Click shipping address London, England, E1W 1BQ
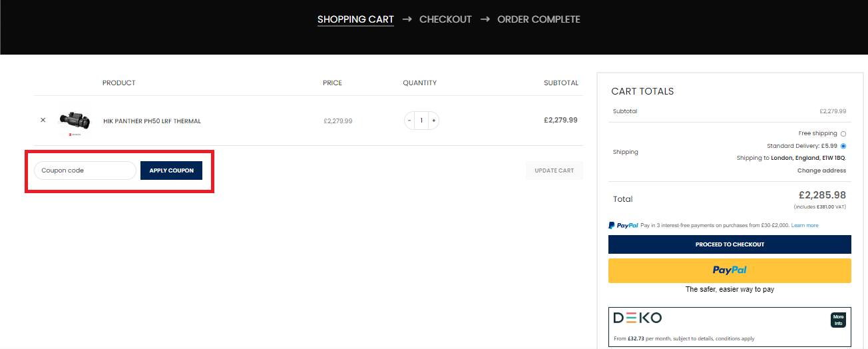868x349 pixels. 809,159
